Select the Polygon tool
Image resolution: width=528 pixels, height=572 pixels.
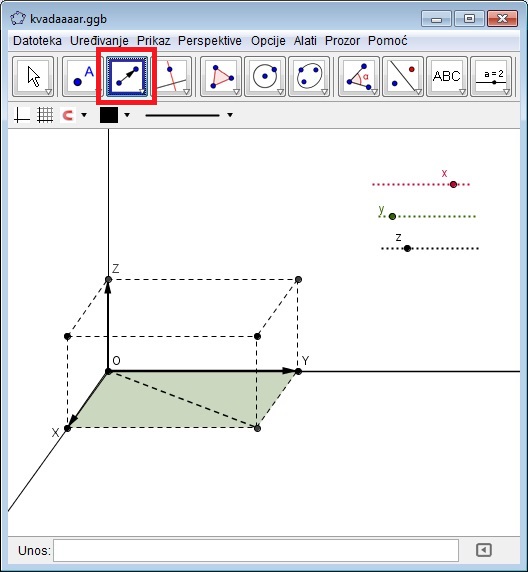(221, 76)
